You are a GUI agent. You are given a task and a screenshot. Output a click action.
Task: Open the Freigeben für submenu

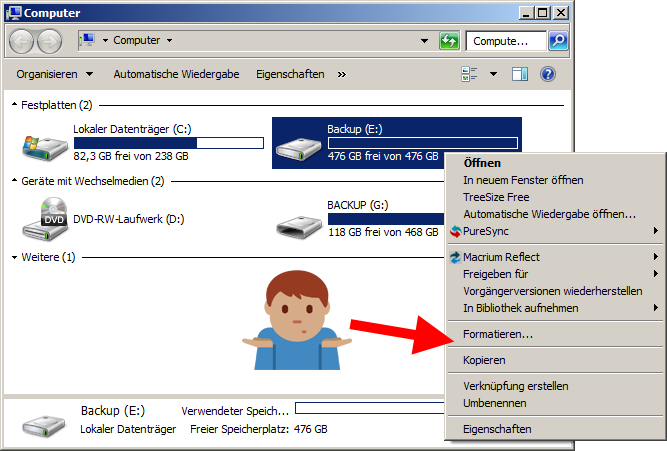[x=555, y=274]
